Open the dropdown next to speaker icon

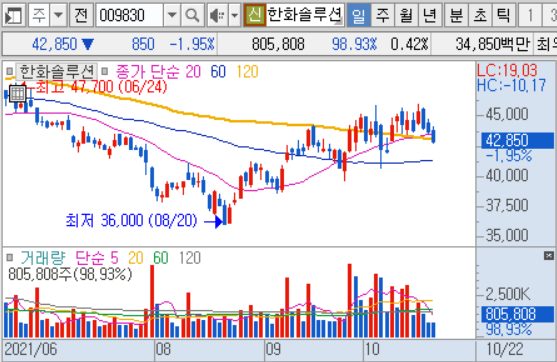click(234, 15)
